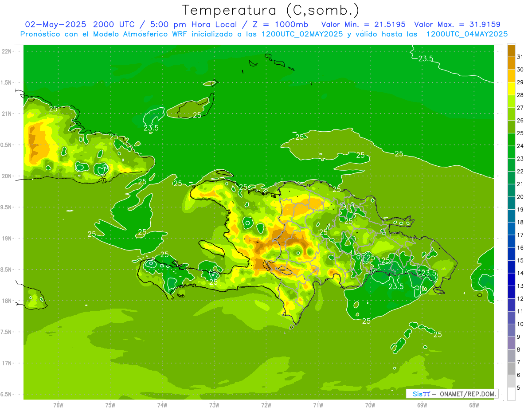Click the color bar label "12"
This screenshot has height=411, width=532.
coord(520,299)
